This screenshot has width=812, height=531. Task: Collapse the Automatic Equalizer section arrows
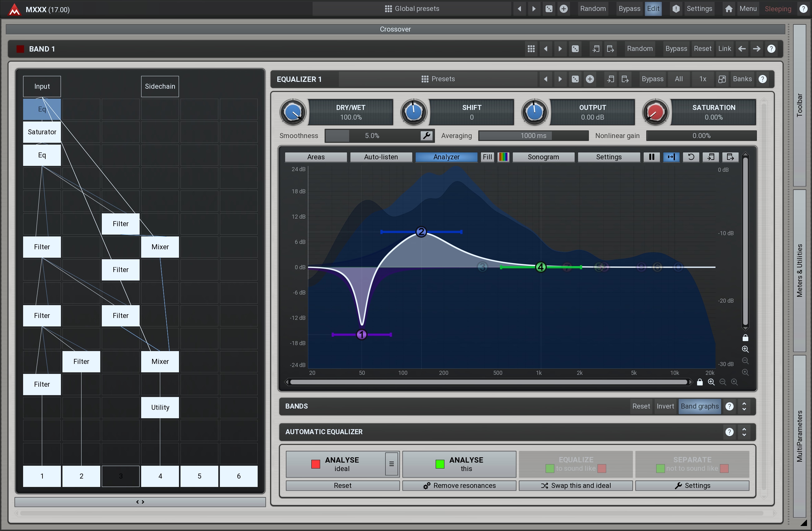744,432
